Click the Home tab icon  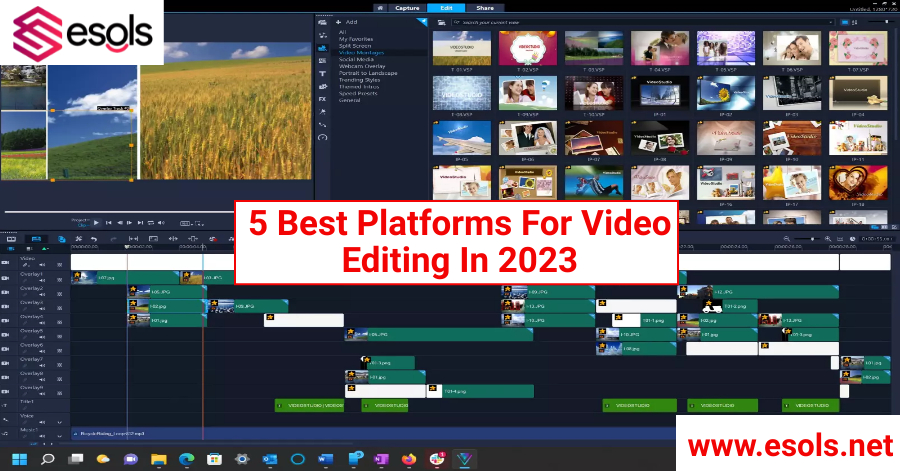coord(380,8)
